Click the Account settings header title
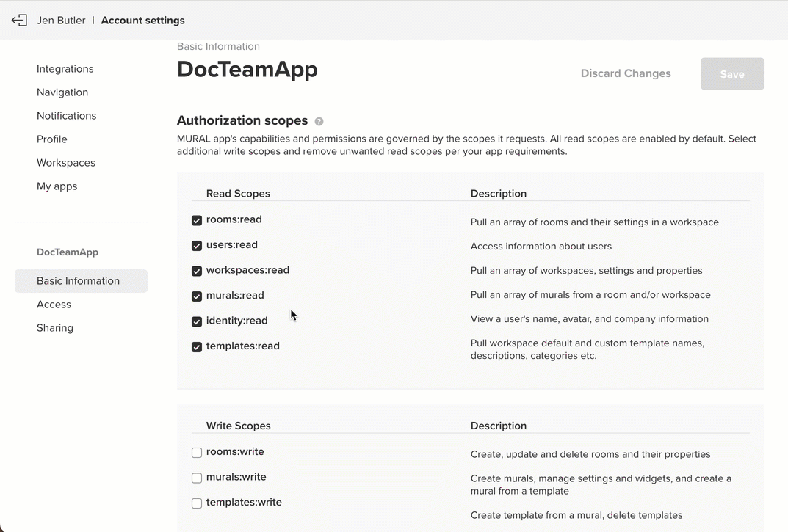Image resolution: width=788 pixels, height=532 pixels. [142, 21]
